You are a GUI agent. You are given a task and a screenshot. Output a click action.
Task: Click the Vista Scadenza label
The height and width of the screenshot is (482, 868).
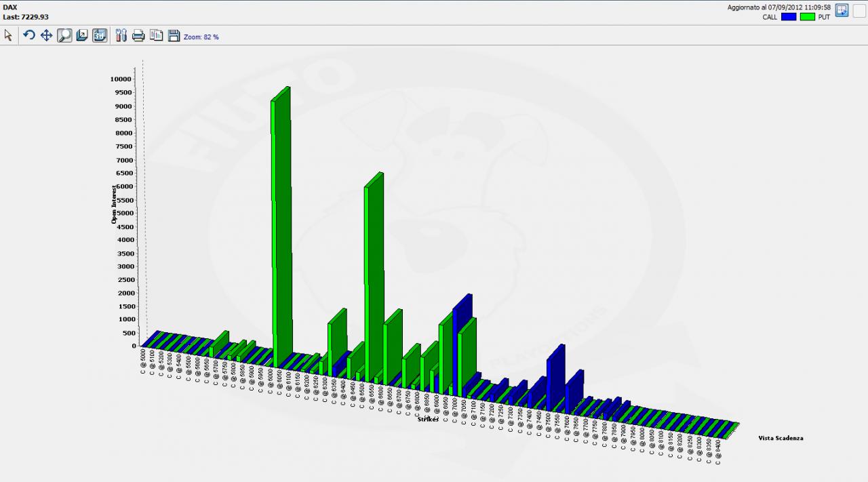coord(781,438)
